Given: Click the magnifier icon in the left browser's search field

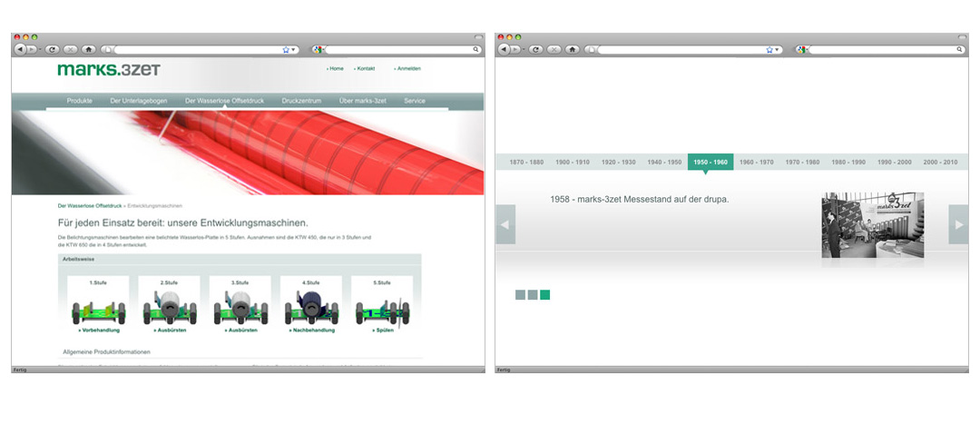Looking at the screenshot, I should pos(475,49).
